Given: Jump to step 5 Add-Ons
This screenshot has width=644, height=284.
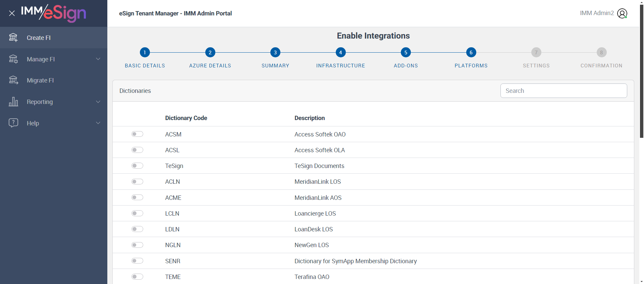Looking at the screenshot, I should 406,52.
